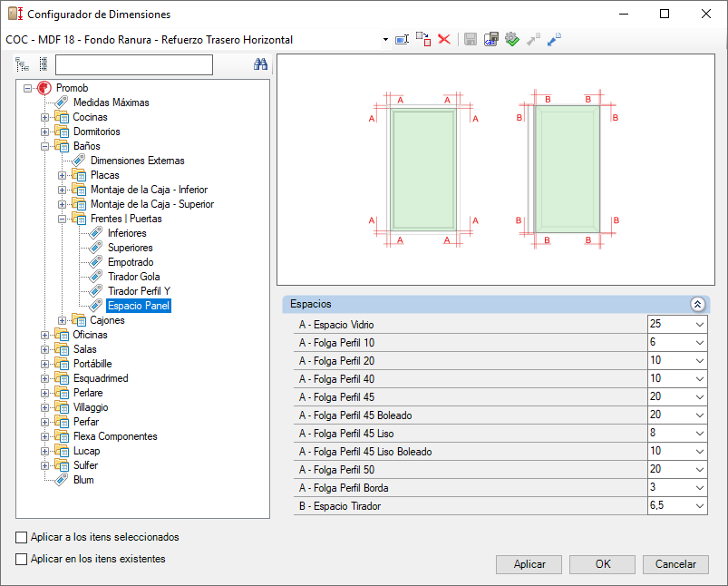
Task: Select Superiores tree item
Action: click(130, 248)
